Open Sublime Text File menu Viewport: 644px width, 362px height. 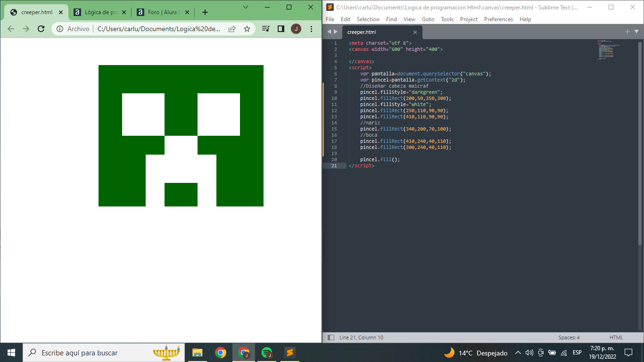click(x=330, y=19)
